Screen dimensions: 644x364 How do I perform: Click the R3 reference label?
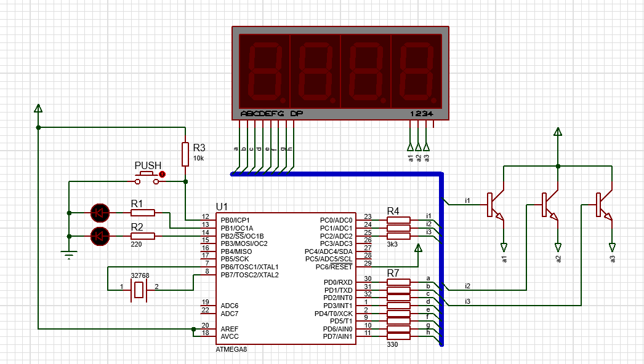pyautogui.click(x=199, y=148)
